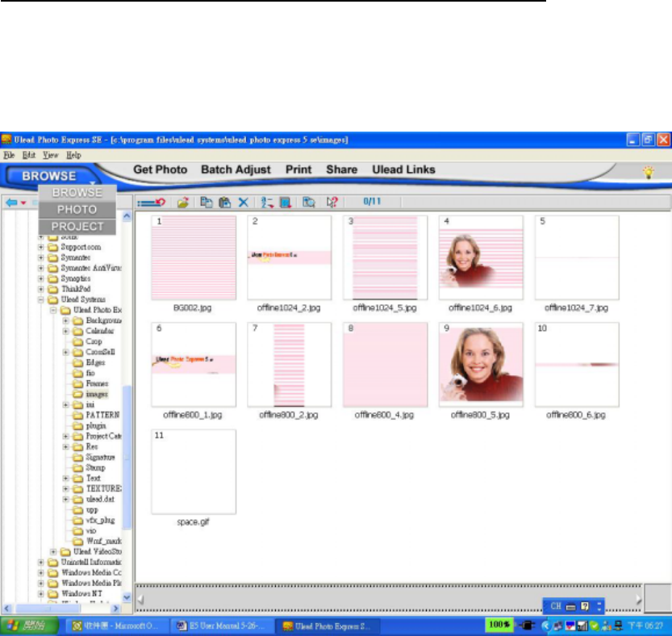Screen dimensions: 672x636
Task: Click the open folder icon in the toolbar
Action: click(x=183, y=202)
